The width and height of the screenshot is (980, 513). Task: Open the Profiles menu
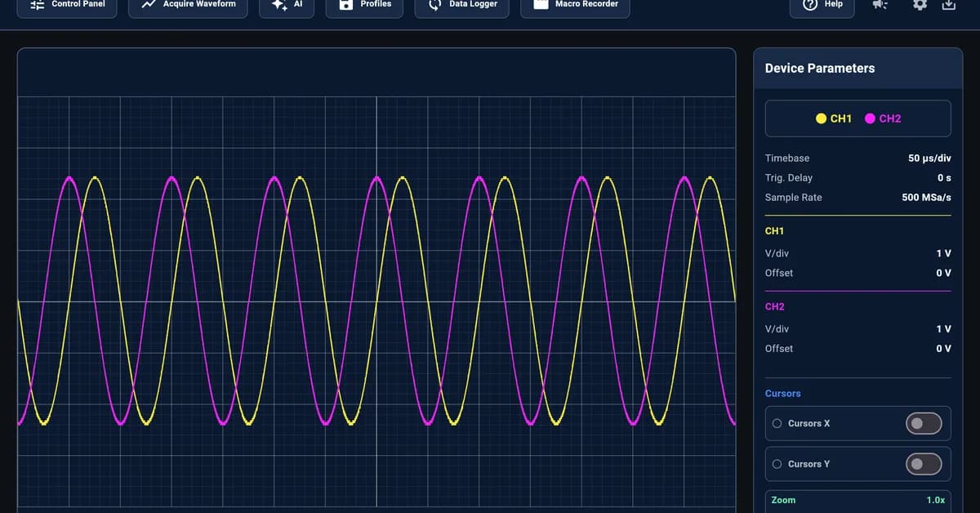pos(365,5)
